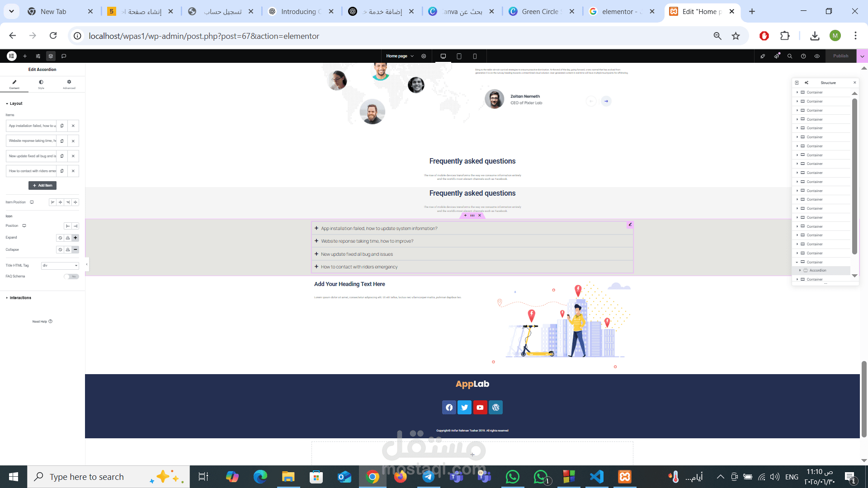Duplicate the 'How to contact with riders' item
The width and height of the screenshot is (868, 488).
(62, 171)
